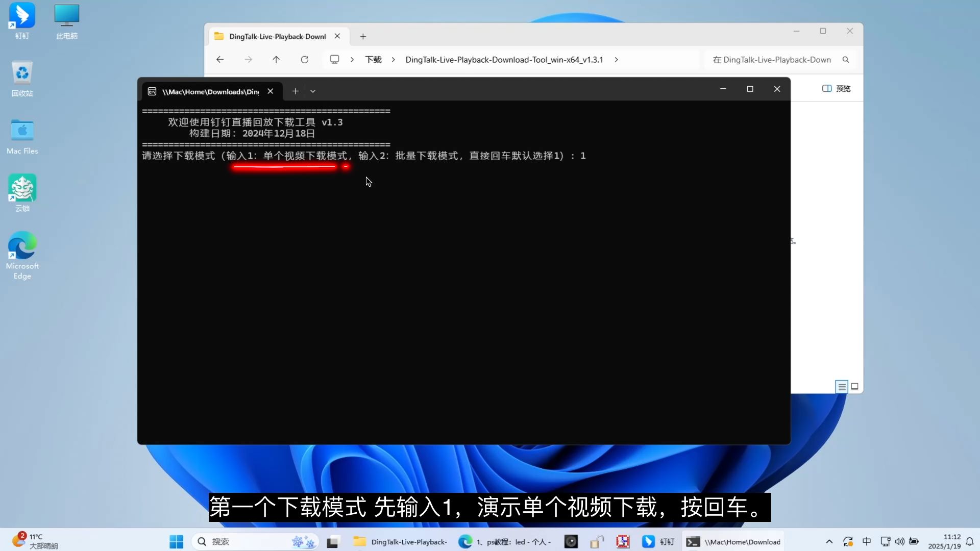The image size is (980, 551).
Task: Open the DingTalk desktop shortcut
Action: click(22, 20)
